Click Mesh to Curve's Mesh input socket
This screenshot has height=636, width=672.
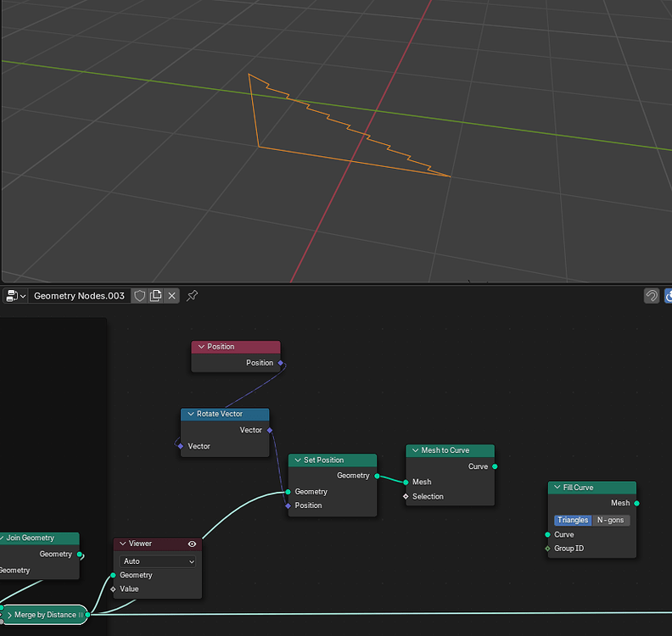(x=406, y=483)
